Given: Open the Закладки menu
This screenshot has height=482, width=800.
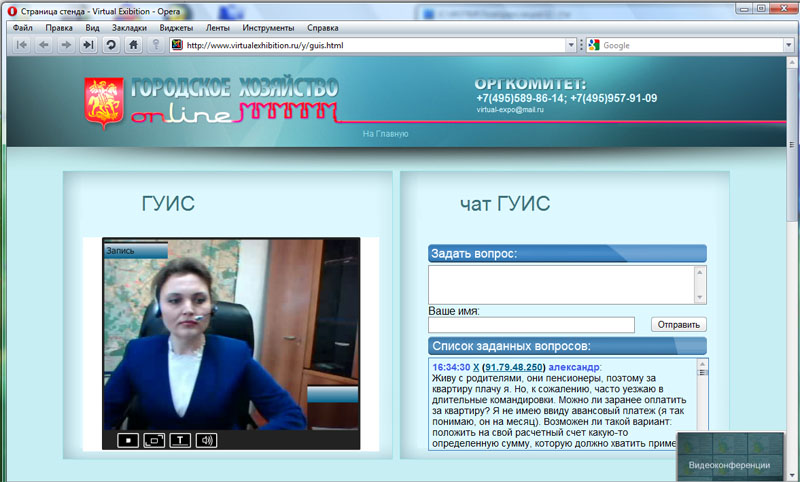Looking at the screenshot, I should pos(130,28).
